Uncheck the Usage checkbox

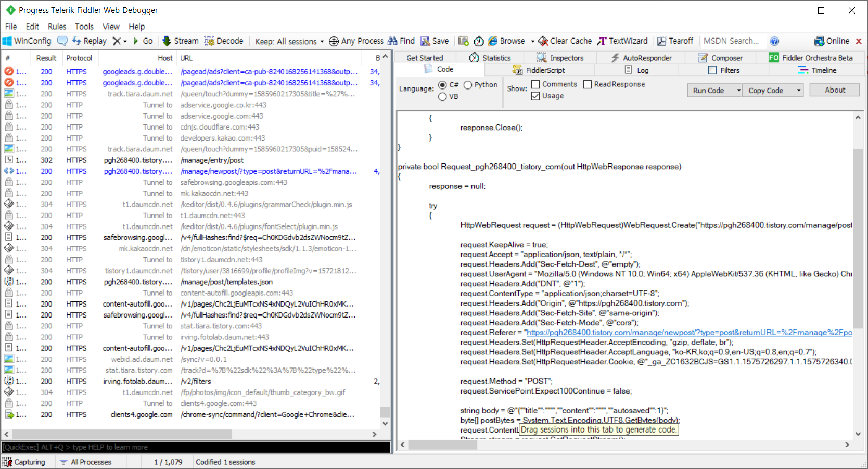(535, 96)
